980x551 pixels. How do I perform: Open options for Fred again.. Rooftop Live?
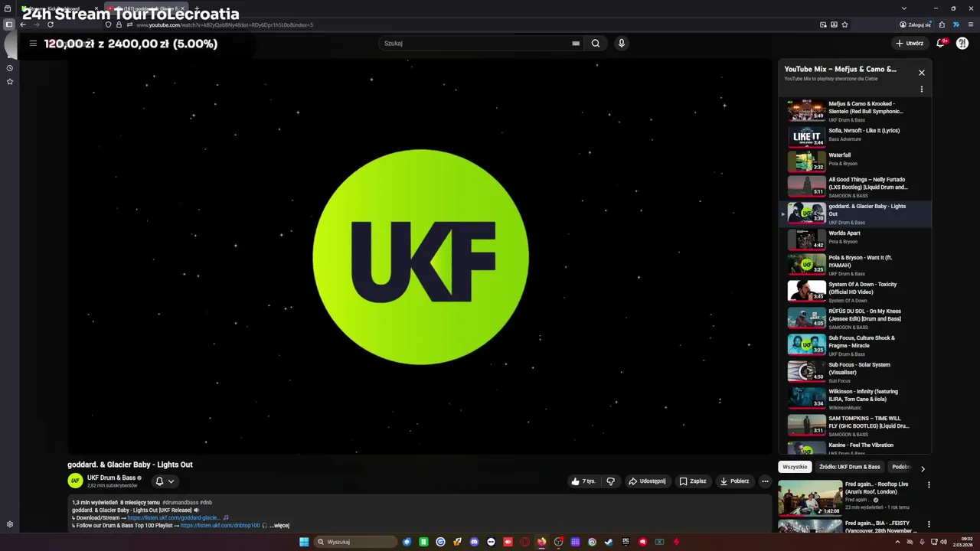pyautogui.click(x=929, y=485)
